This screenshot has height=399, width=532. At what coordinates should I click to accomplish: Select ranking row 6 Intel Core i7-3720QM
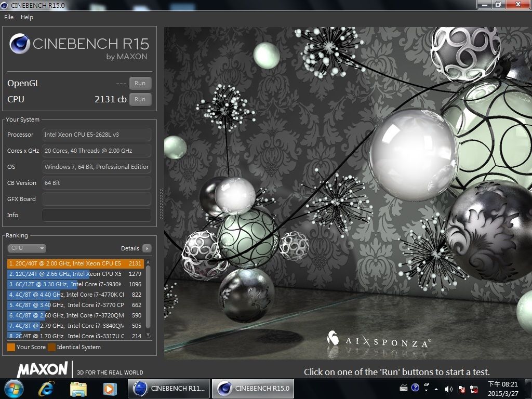tap(75, 315)
